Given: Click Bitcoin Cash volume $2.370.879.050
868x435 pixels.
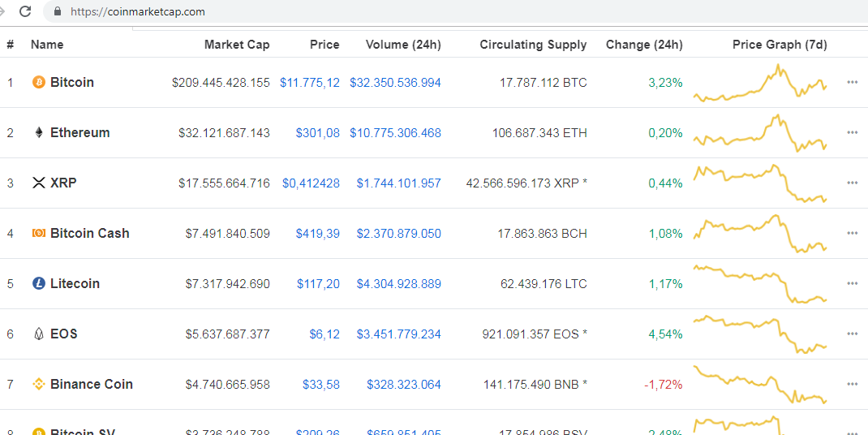Looking at the screenshot, I should point(398,234).
